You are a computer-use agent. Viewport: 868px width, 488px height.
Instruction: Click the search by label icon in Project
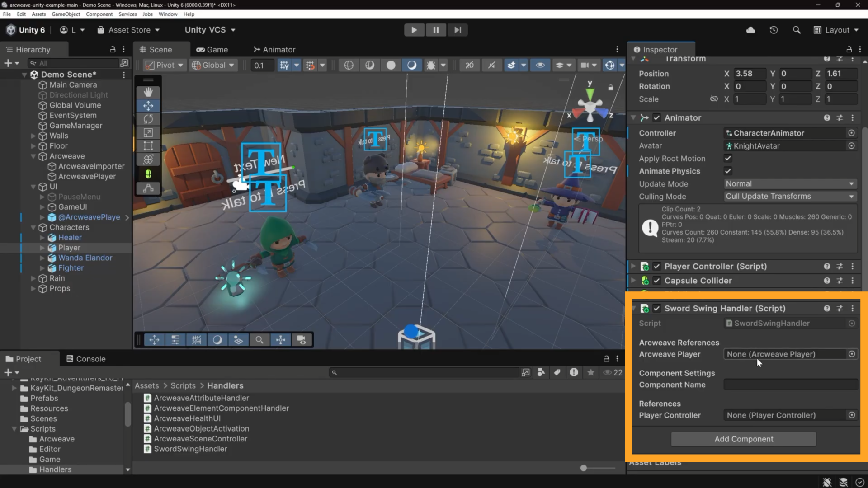(x=557, y=372)
